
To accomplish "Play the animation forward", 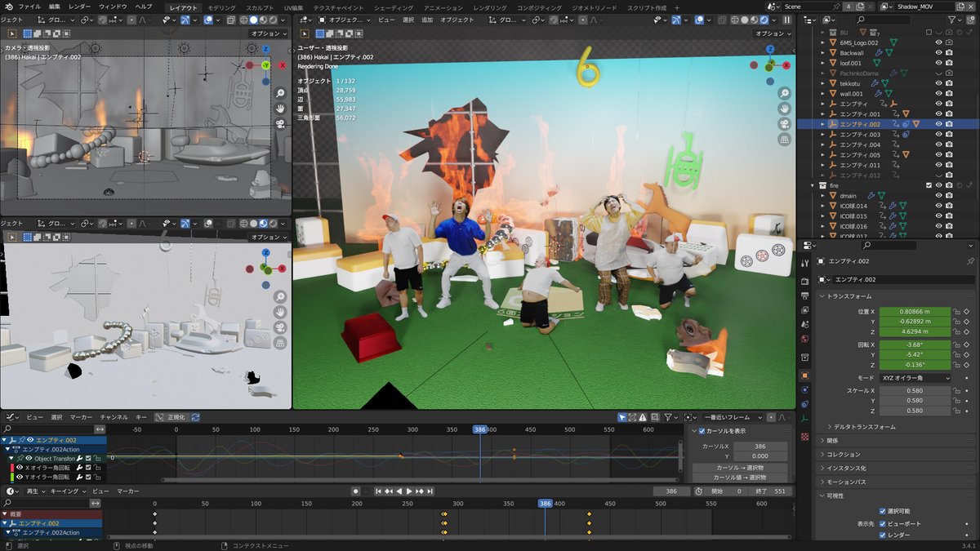I will coord(409,491).
